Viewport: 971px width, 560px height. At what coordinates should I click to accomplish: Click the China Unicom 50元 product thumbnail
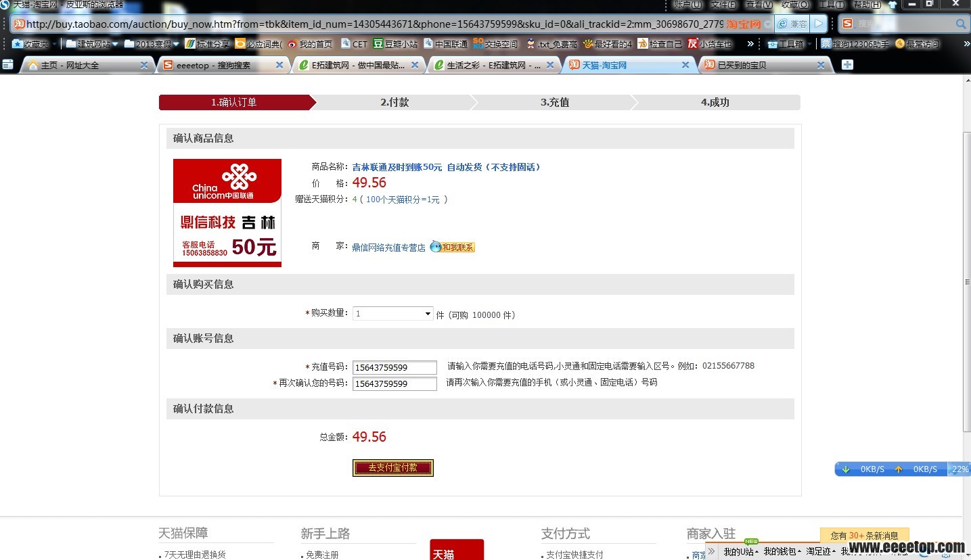pos(227,213)
